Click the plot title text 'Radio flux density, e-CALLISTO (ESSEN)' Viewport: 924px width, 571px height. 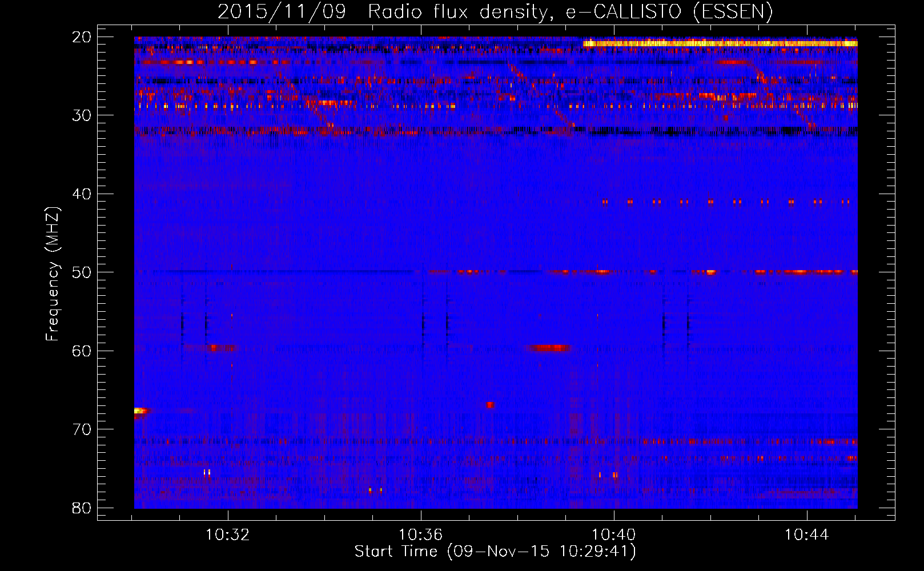(x=570, y=11)
